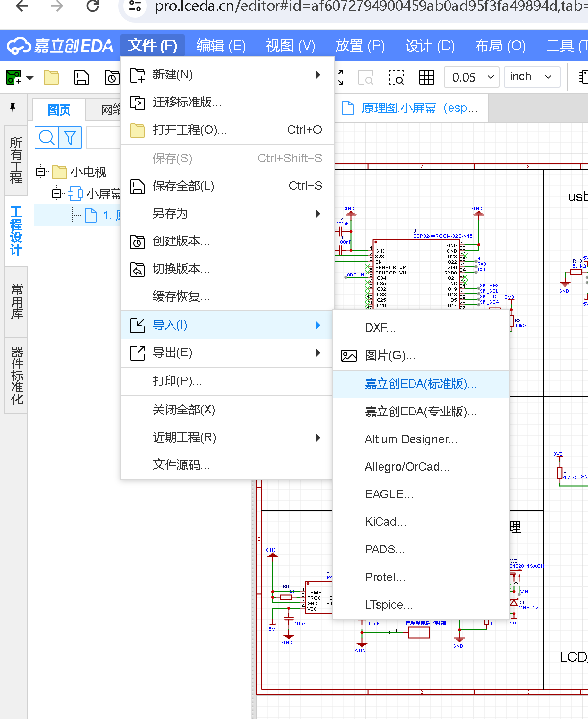Open the 0.05 grid size dropdown

point(472,77)
